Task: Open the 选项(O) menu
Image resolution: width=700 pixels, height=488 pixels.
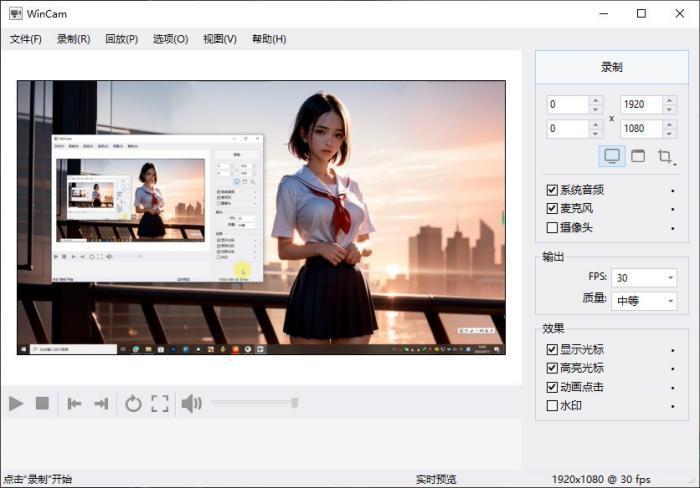Action: tap(170, 39)
